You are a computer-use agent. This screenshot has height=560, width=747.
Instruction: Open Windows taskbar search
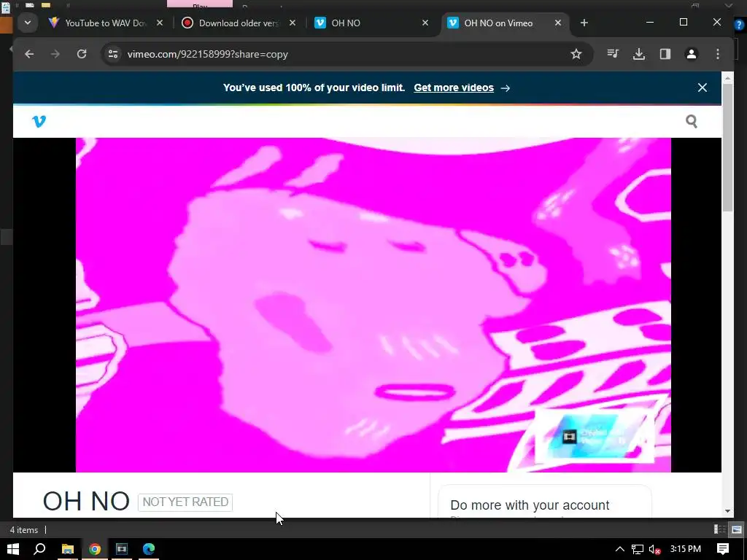[x=40, y=549]
